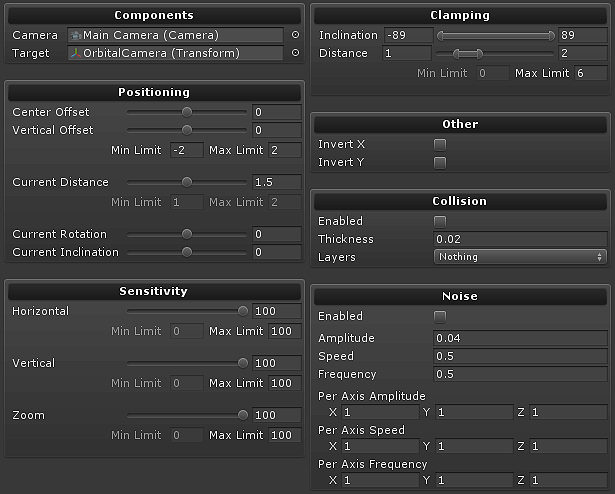Click Positioning offset Max Limit field 2

pyautogui.click(x=285, y=150)
